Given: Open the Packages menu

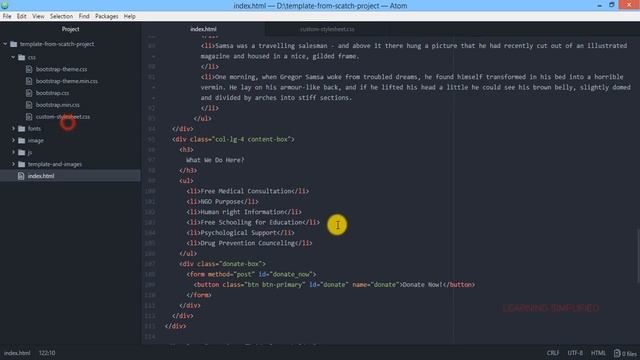Looking at the screenshot, I should 107,16.
